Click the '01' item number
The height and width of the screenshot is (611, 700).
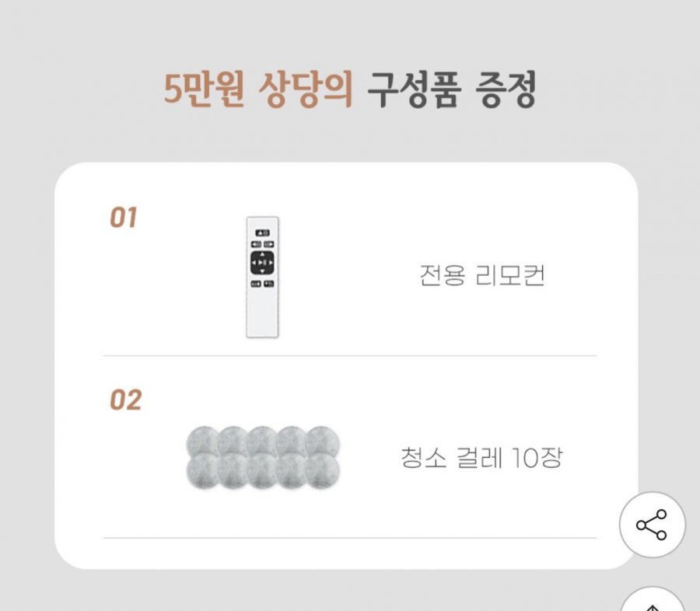(123, 218)
